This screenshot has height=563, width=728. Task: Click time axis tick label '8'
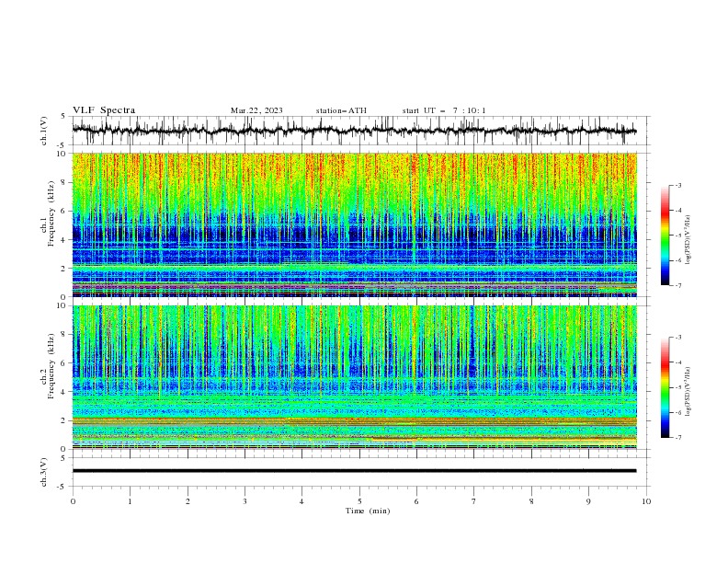[x=531, y=501]
